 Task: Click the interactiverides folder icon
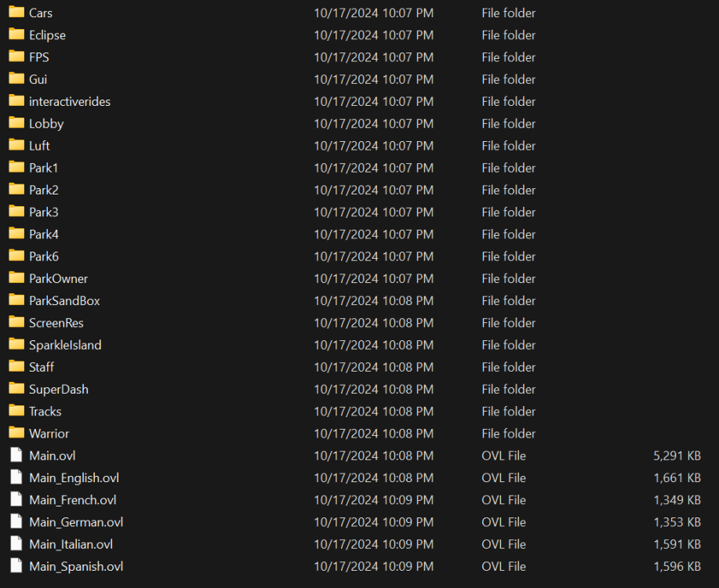pos(16,101)
